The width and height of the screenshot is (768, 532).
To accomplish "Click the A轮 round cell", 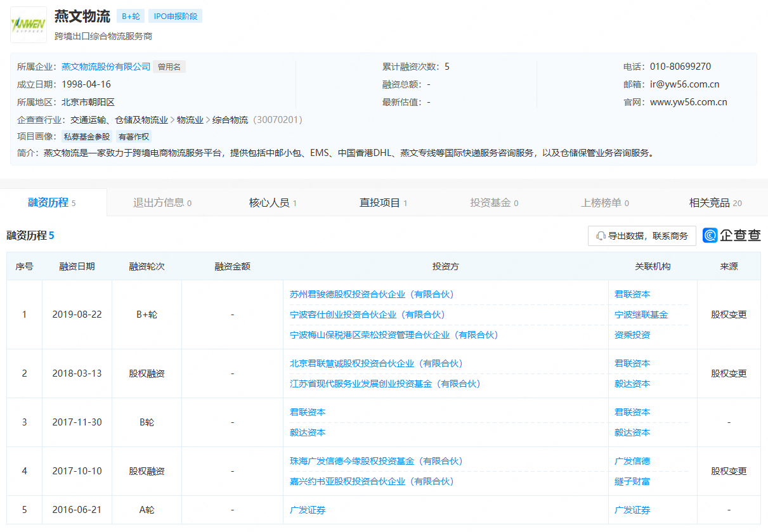I will coord(146,510).
